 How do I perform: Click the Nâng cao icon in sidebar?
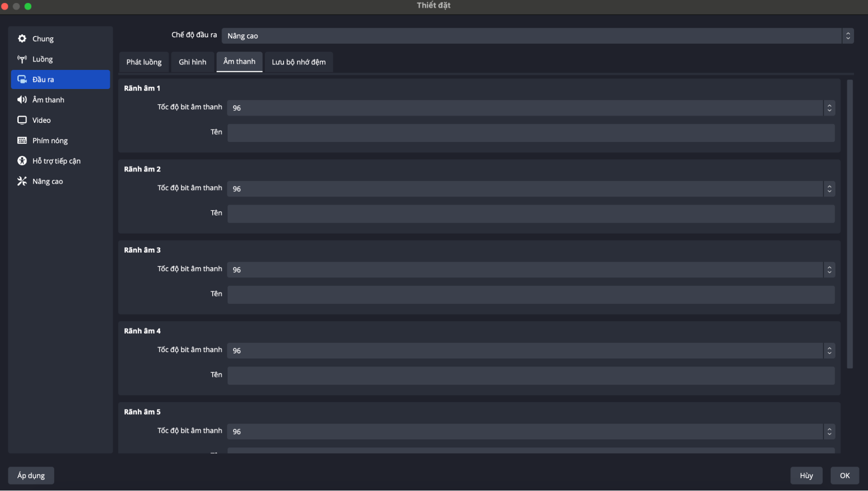coord(22,181)
